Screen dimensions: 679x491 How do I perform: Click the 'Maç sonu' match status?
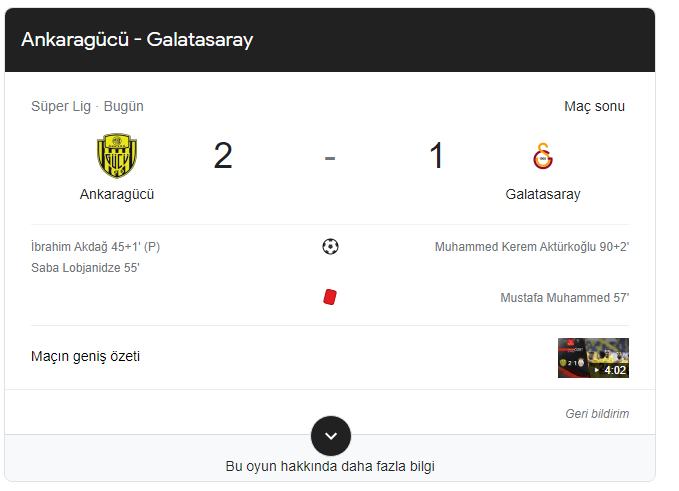point(594,106)
